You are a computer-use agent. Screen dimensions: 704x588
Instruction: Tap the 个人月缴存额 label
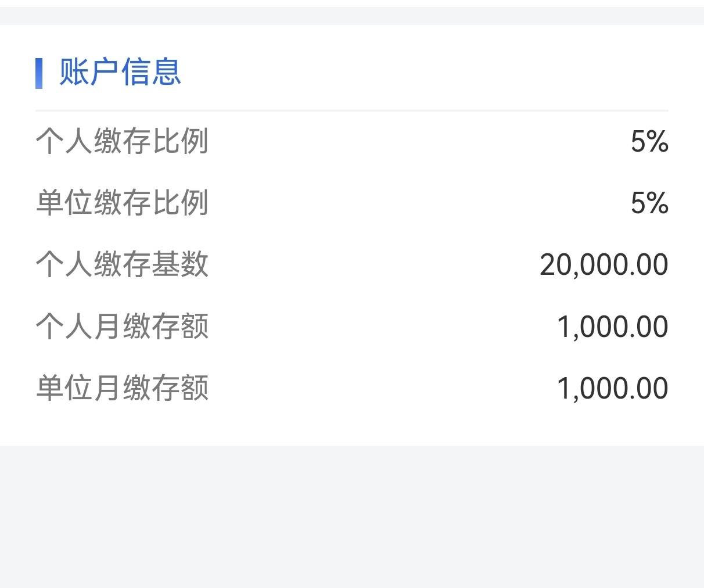click(122, 326)
